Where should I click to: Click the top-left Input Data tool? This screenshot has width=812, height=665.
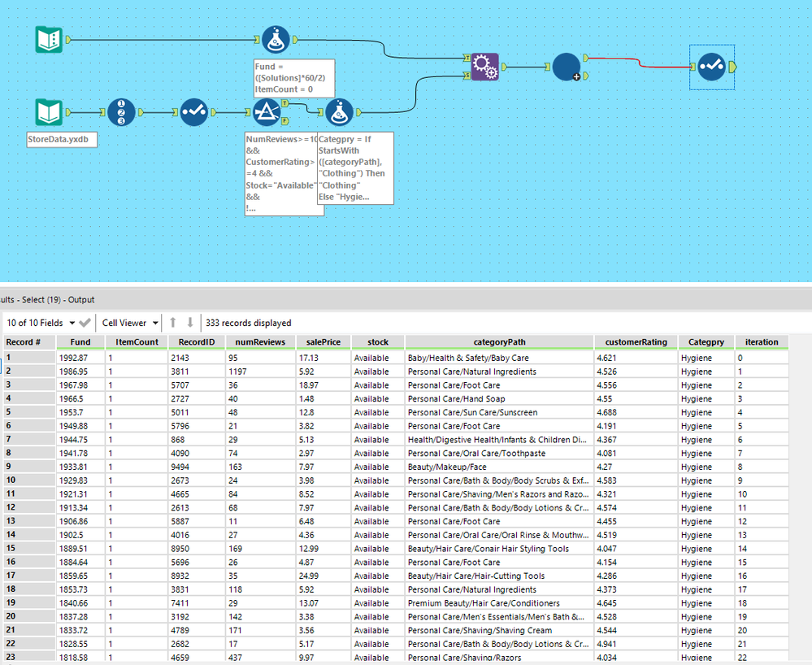pos(49,38)
